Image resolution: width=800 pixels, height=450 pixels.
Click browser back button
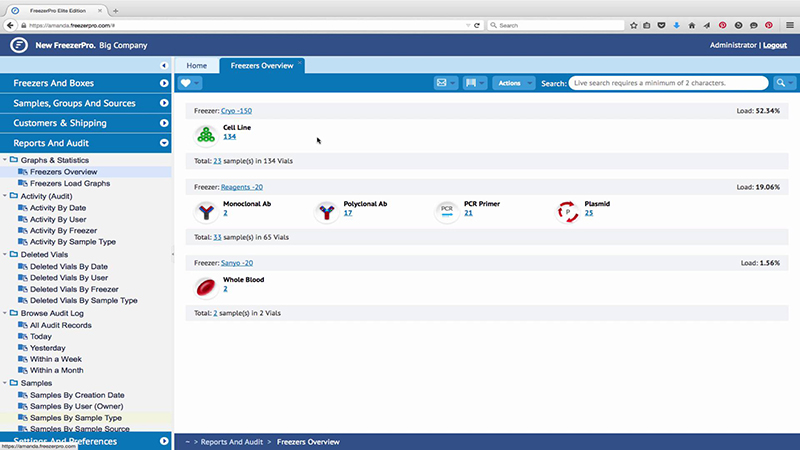[x=10, y=25]
